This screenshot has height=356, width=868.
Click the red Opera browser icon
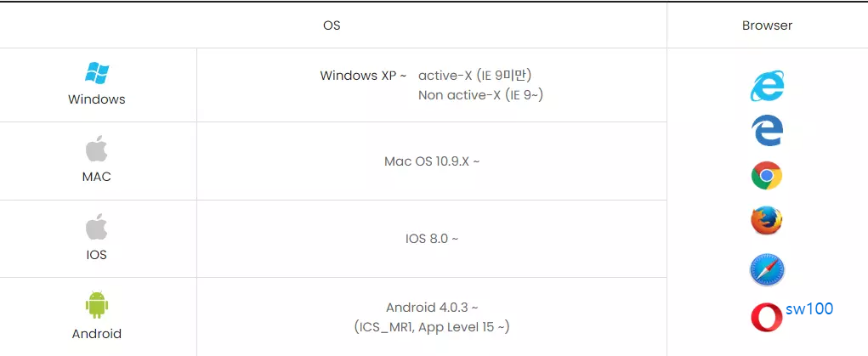(x=766, y=319)
